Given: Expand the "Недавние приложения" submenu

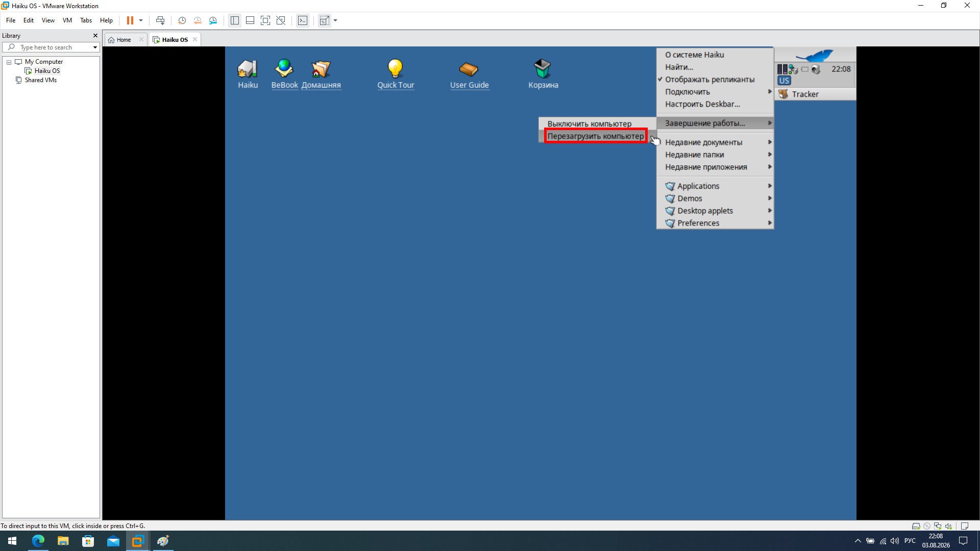Looking at the screenshot, I should pos(715,167).
